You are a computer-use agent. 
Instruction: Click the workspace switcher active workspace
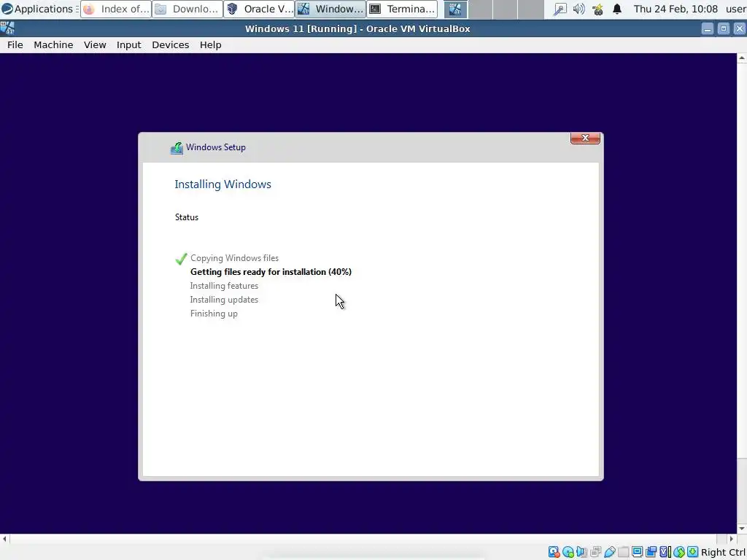coord(455,9)
